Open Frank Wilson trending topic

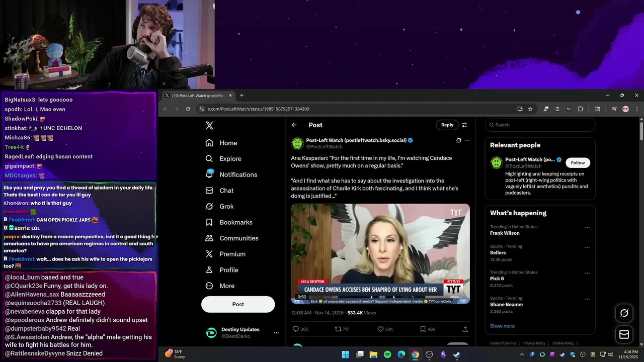505,233
